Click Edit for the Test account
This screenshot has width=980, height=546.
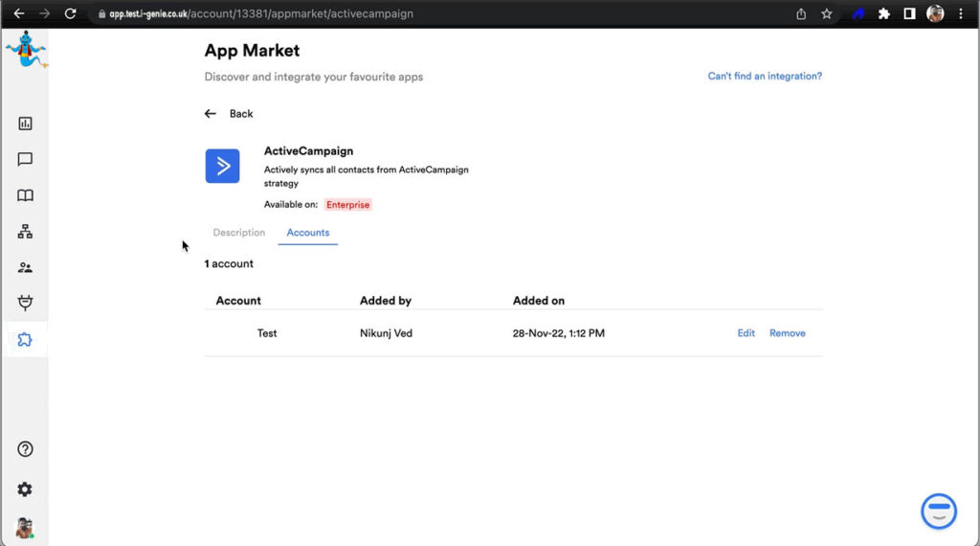pyautogui.click(x=746, y=333)
